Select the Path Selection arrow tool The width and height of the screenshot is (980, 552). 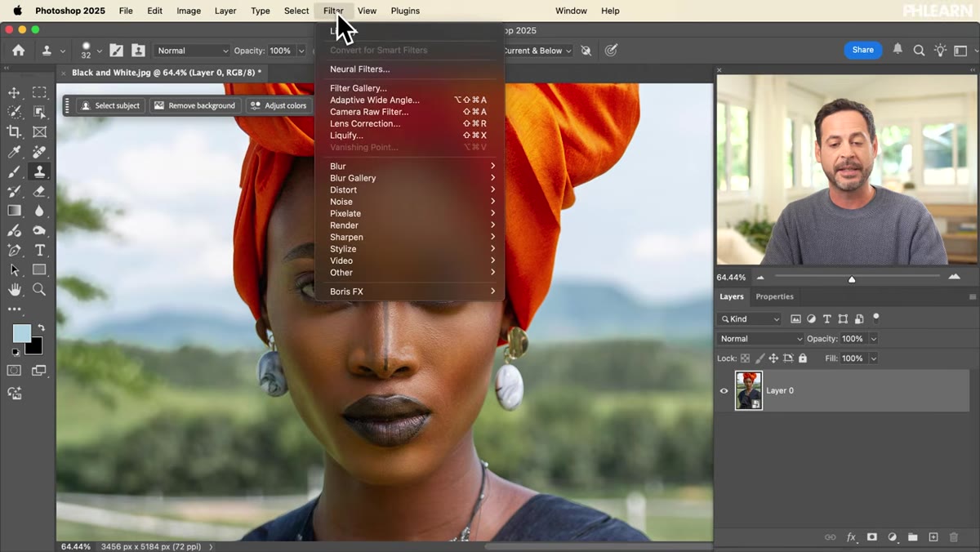tap(14, 270)
